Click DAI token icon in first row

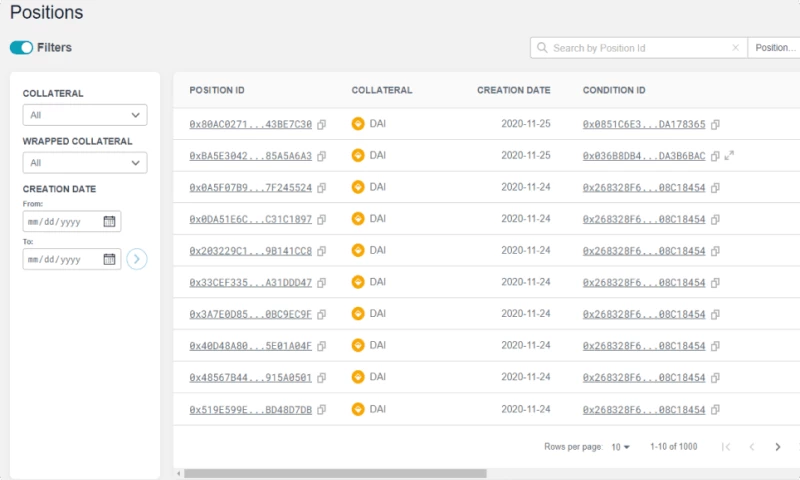[358, 123]
